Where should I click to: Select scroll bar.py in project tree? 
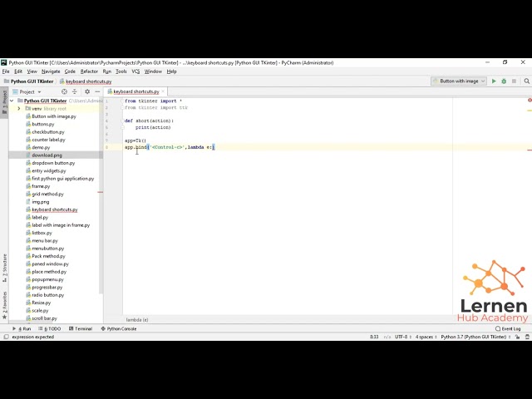click(x=44, y=318)
